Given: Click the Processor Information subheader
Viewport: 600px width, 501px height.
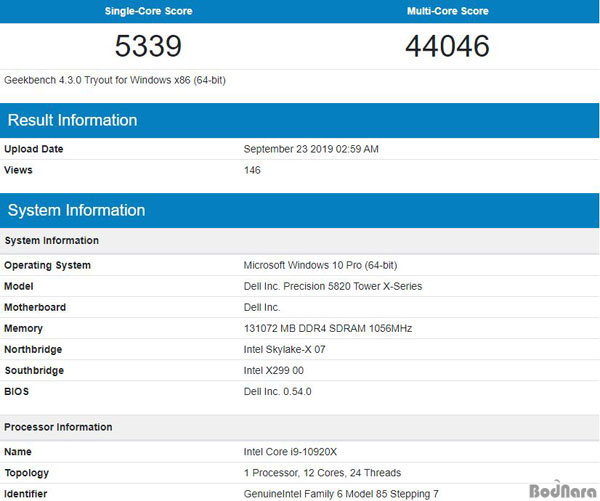Looking at the screenshot, I should coord(300,427).
